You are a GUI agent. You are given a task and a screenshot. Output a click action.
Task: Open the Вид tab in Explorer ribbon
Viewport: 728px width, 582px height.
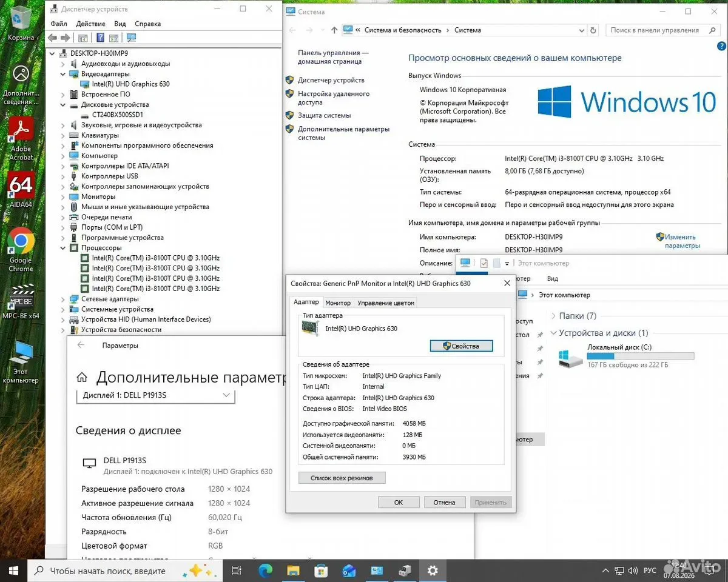(553, 279)
